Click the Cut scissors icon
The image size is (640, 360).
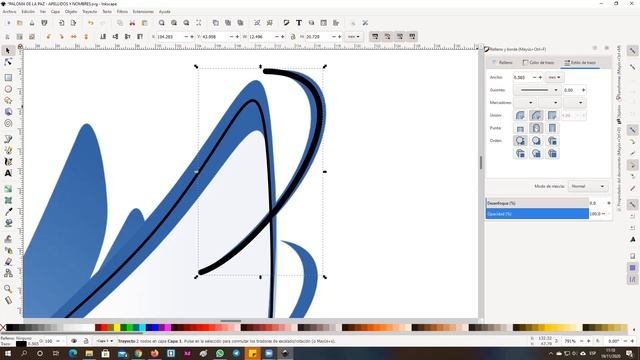pos(132,23)
